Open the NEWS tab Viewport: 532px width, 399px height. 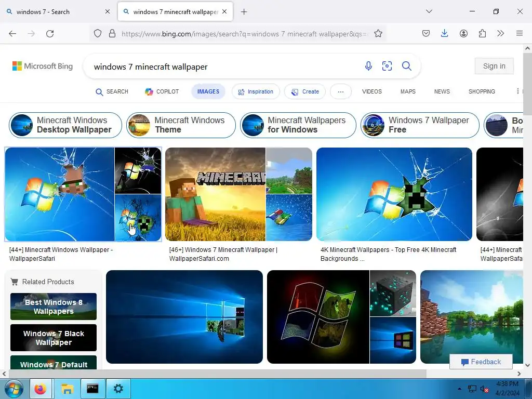442,91
